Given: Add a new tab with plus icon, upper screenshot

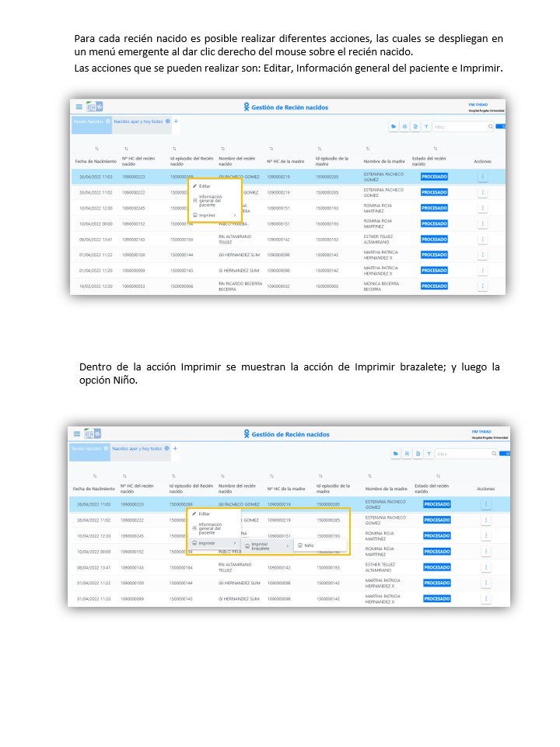Looking at the screenshot, I should (x=176, y=121).
